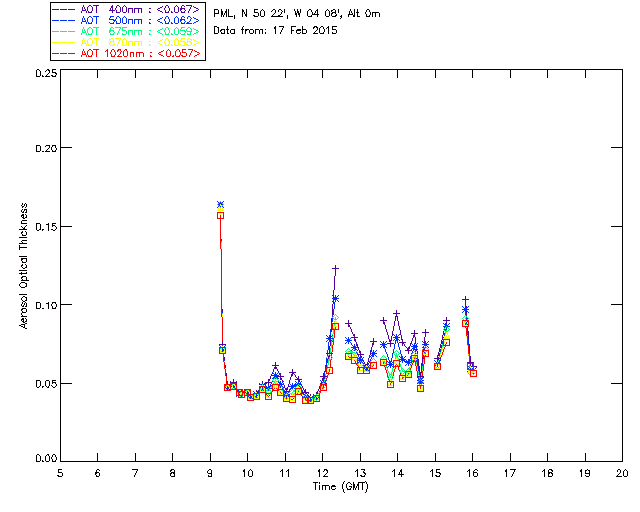Click the x-axis tick label 5
The image size is (640, 512).
click(60, 473)
